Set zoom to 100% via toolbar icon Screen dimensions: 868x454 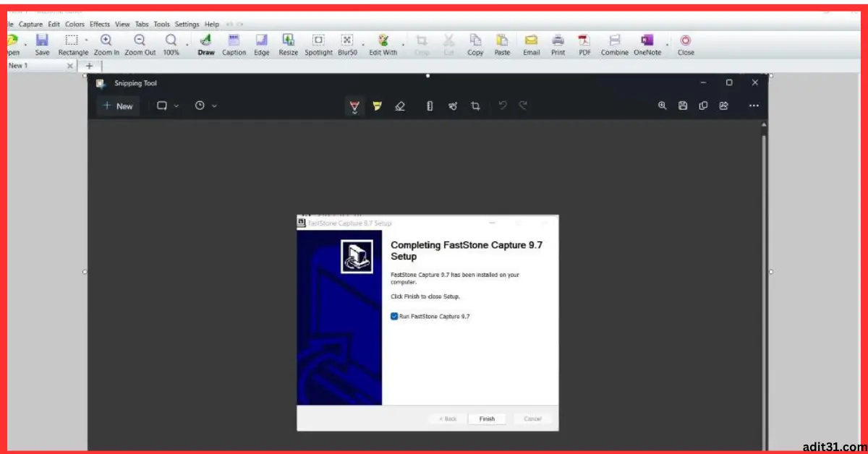click(x=171, y=40)
